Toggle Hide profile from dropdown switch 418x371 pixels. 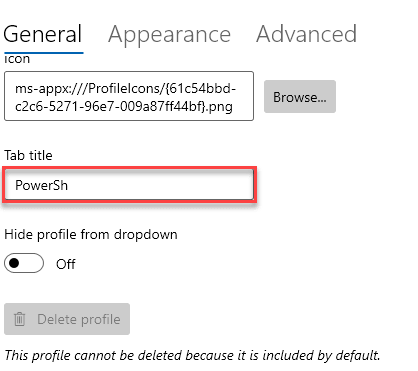click(24, 263)
